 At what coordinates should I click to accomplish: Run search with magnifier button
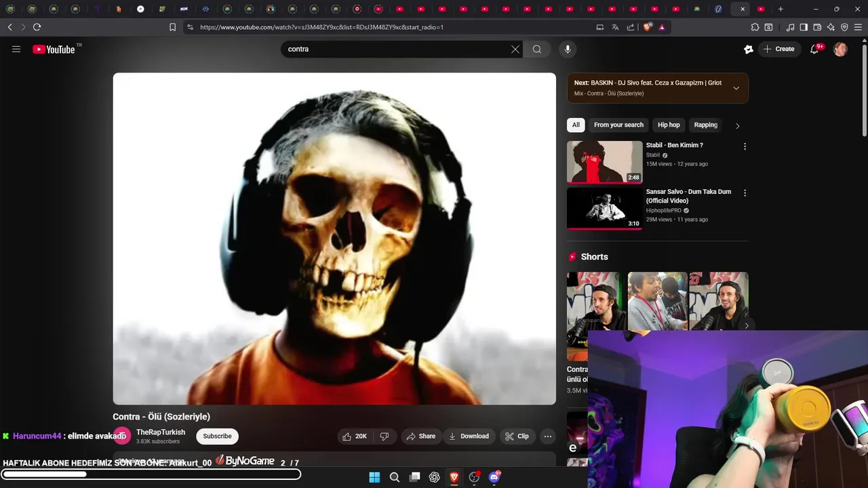click(x=537, y=49)
